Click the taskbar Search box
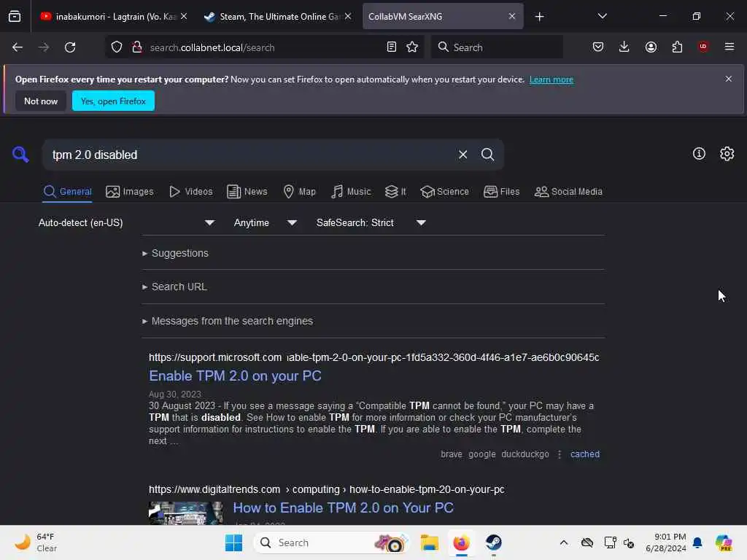 [x=332, y=542]
